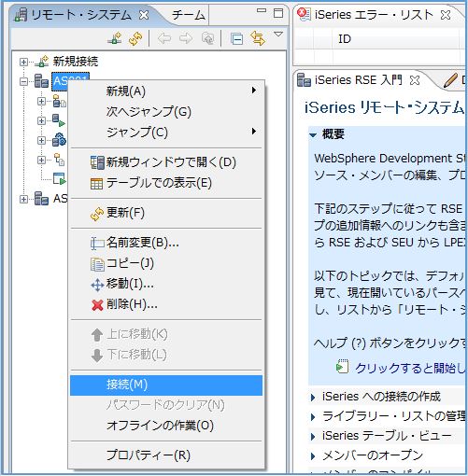The image size is (468, 476).
Task: Select the 新規接続 tree item
Action: 76,62
